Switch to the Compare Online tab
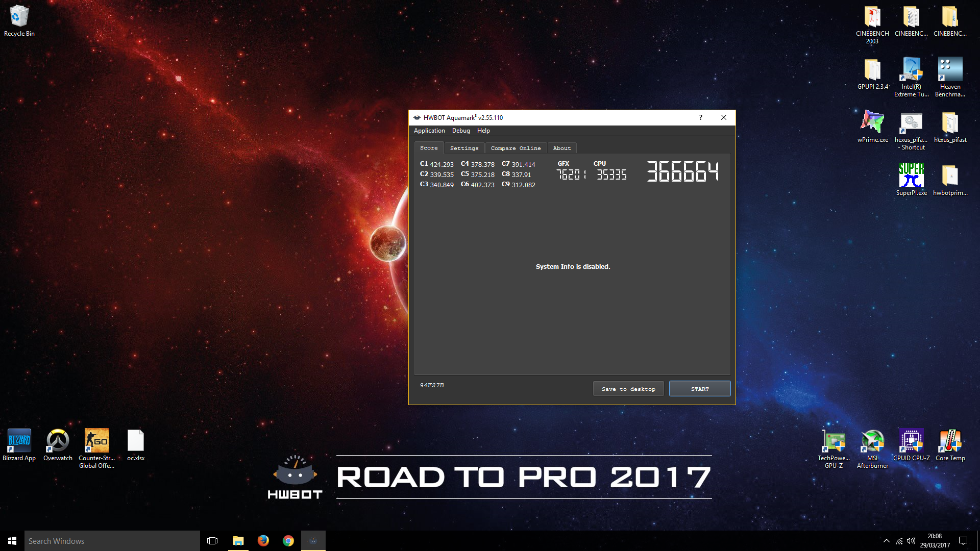The height and width of the screenshot is (551, 980). 516,148
